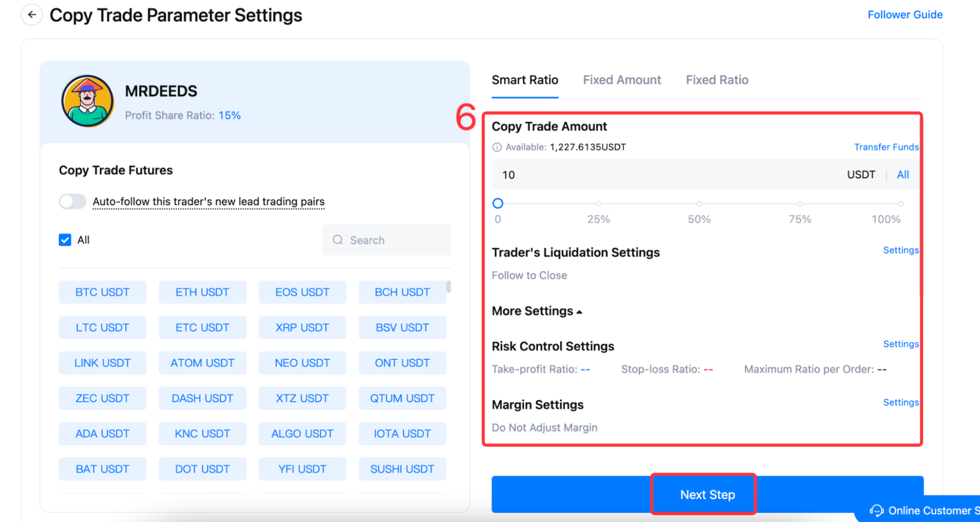Click the Next Step button
Screen dimensions: 980x522
pos(707,495)
